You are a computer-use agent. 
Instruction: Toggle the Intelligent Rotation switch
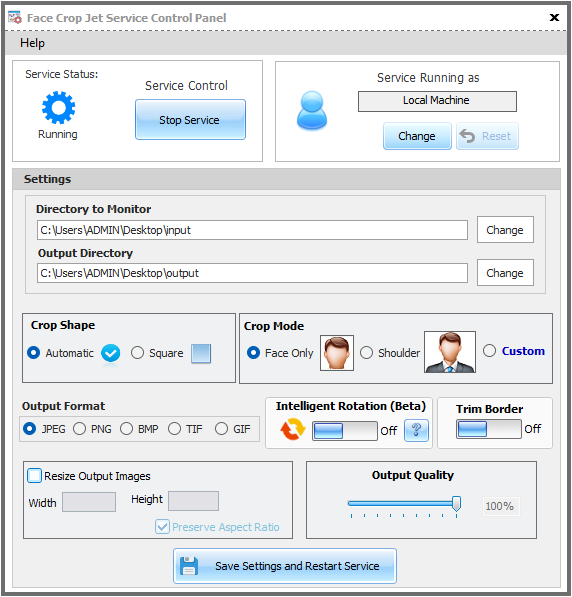pyautogui.click(x=345, y=431)
